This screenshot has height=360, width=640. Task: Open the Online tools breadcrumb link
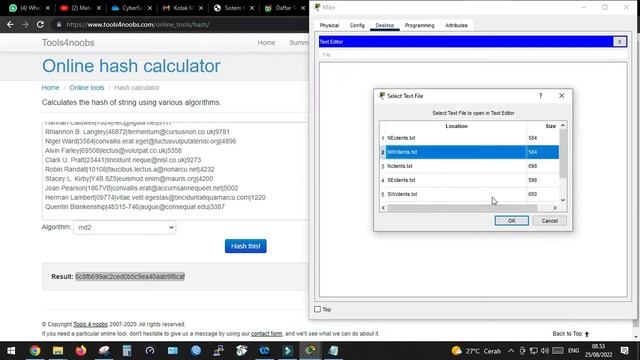click(87, 88)
